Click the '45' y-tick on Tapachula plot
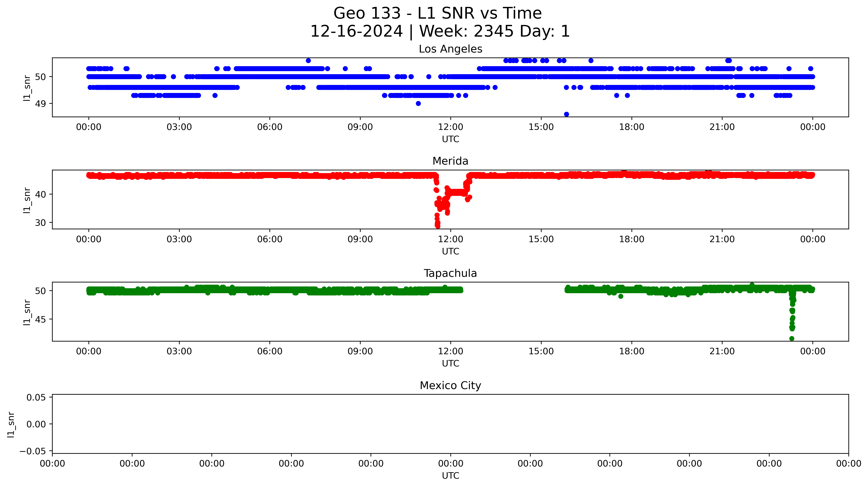The width and height of the screenshot is (868, 487). tap(40, 319)
